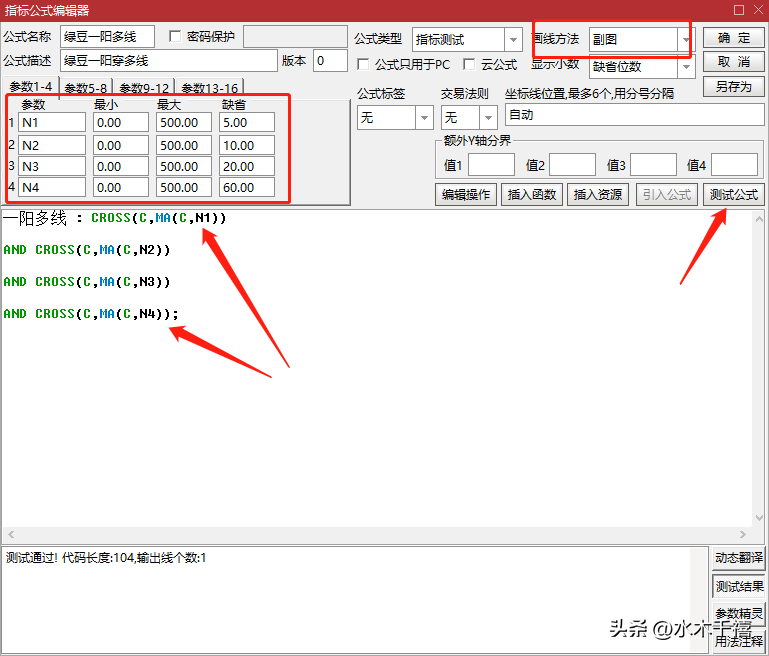The image size is (769, 656).
Task: Click N3 default value 20.00
Action: pyautogui.click(x=247, y=167)
